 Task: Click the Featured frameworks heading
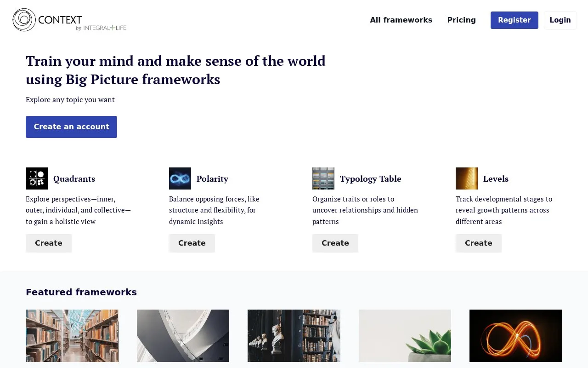pos(81,292)
